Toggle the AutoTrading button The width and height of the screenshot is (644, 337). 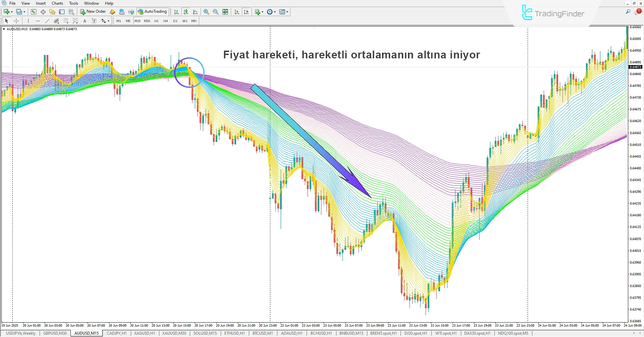(x=152, y=12)
